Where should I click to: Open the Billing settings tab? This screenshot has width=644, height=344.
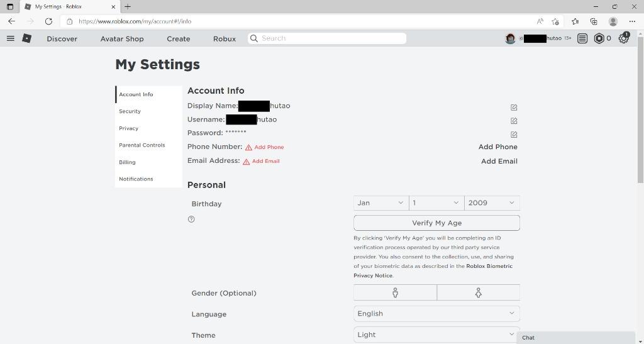pyautogui.click(x=148, y=162)
